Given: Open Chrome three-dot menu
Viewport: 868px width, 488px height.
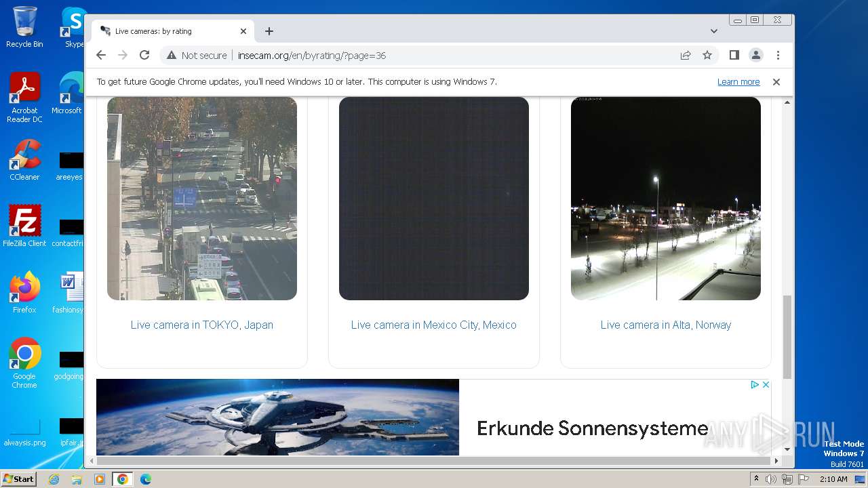Looking at the screenshot, I should pyautogui.click(x=778, y=55).
